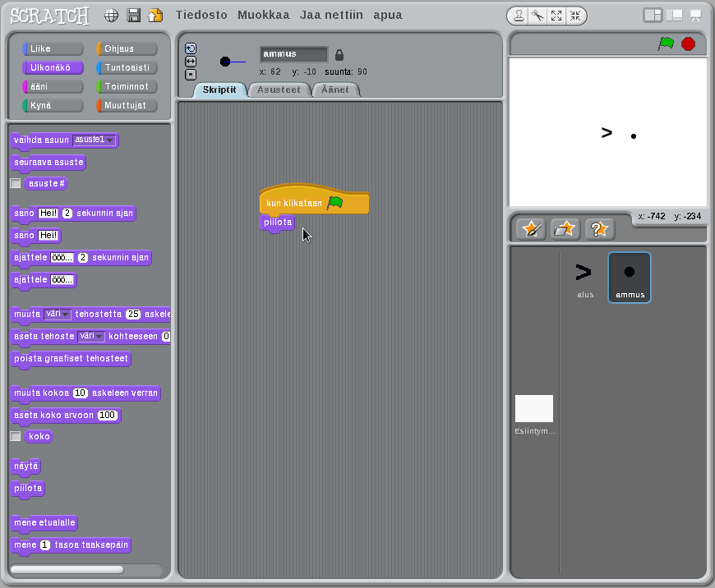The height and width of the screenshot is (588, 715).
Task: Switch to full stage layout
Action: pyautogui.click(x=675, y=16)
